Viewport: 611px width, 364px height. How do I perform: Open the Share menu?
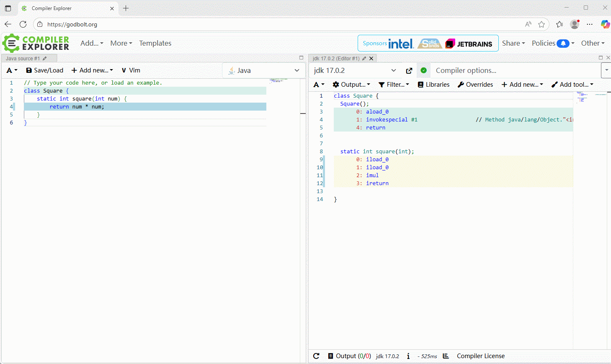point(513,43)
